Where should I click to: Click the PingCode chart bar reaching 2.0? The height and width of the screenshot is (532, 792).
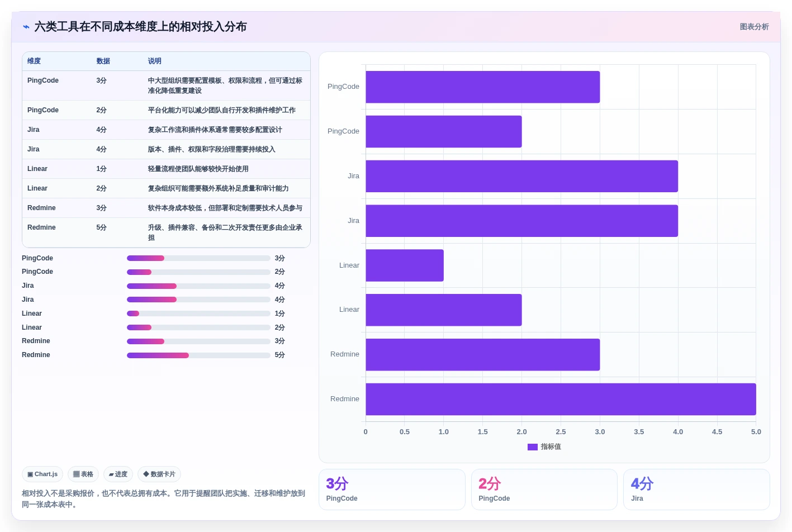444,131
